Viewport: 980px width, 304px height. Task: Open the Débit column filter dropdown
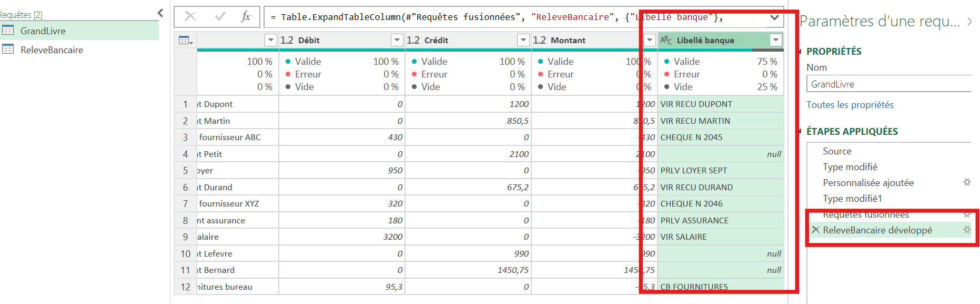point(397,40)
